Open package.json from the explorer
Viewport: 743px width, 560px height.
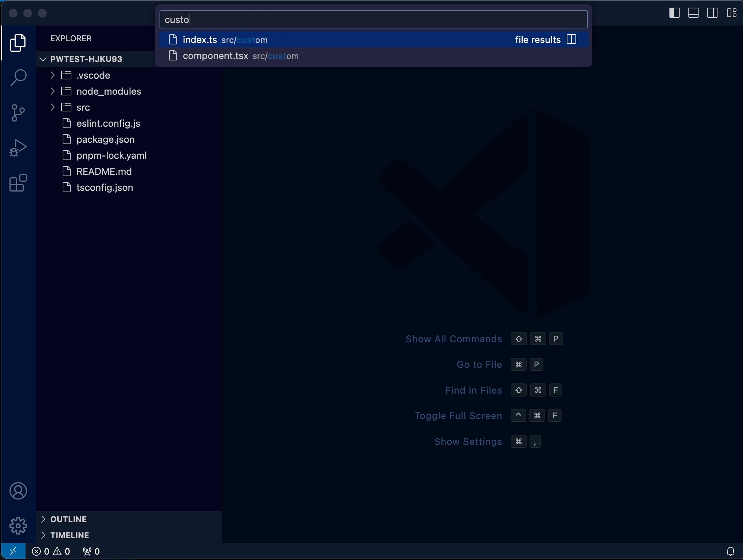pos(105,139)
